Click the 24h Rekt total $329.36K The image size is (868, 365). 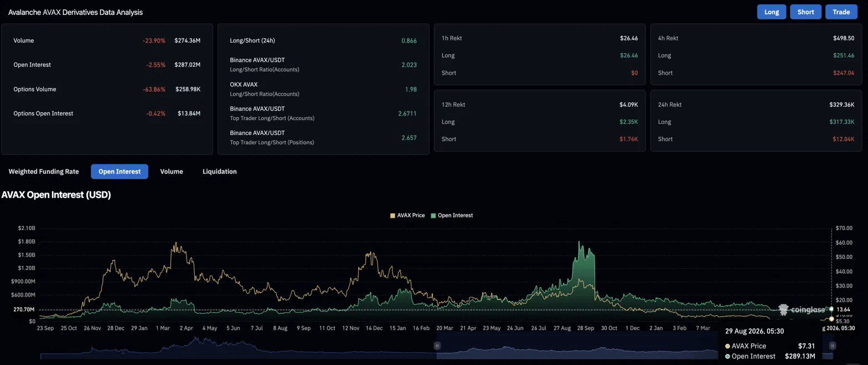click(842, 105)
